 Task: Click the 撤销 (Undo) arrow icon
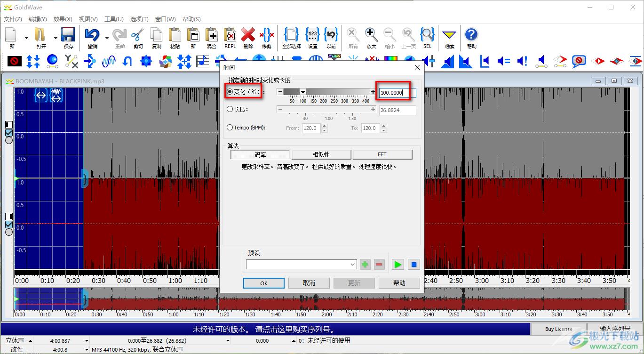point(93,35)
